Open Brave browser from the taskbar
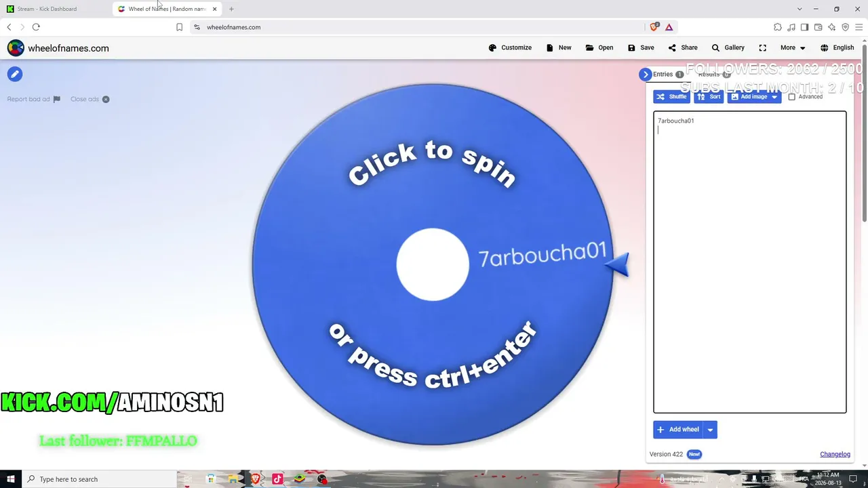Screen dimensions: 868x488 (255, 479)
